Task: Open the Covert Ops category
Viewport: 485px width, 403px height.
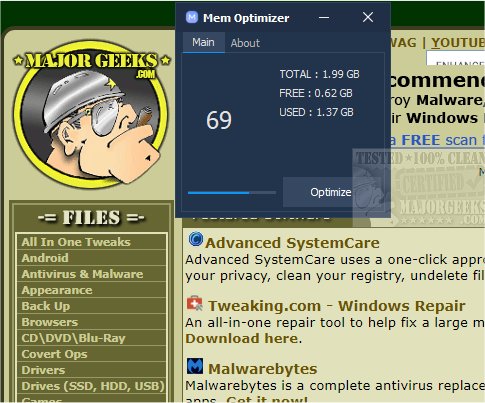Action: [x=91, y=354]
